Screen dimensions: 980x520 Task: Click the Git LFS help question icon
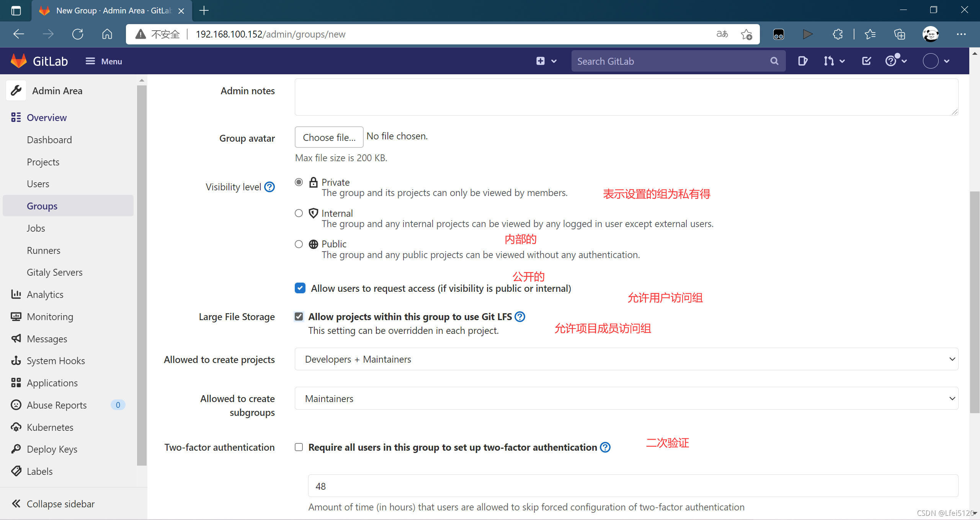[x=520, y=317]
